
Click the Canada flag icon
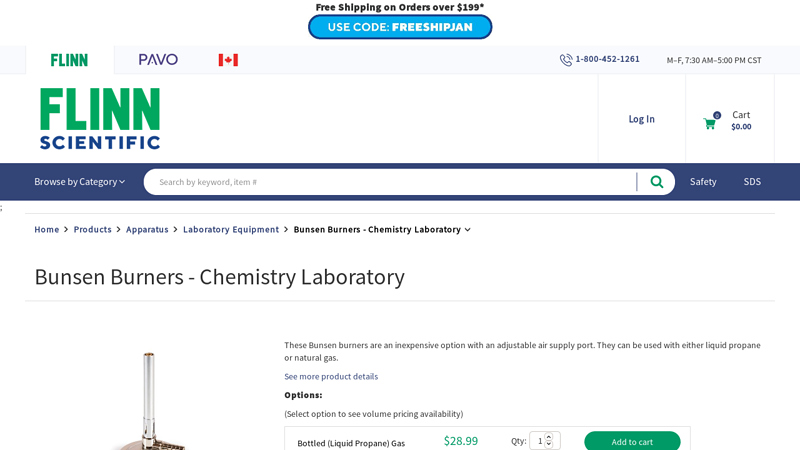tap(228, 60)
